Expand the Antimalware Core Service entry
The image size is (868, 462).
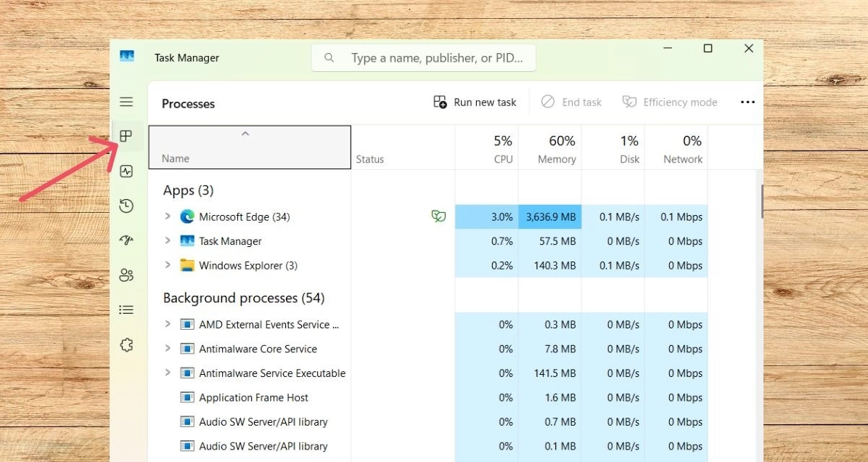tap(168, 349)
